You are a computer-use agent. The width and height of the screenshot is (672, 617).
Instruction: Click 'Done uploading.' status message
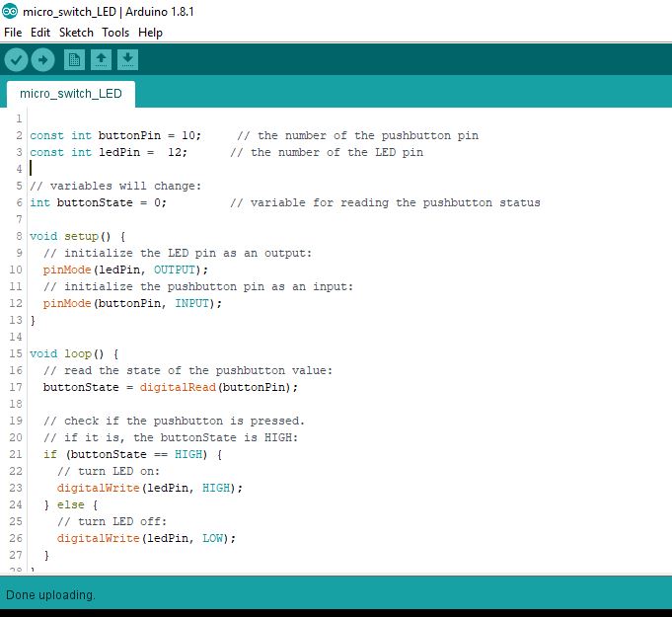[50, 595]
